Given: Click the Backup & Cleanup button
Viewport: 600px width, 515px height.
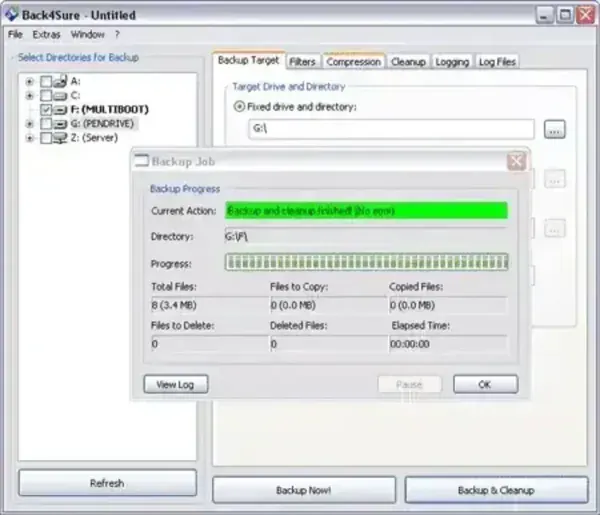Looking at the screenshot, I should point(496,490).
